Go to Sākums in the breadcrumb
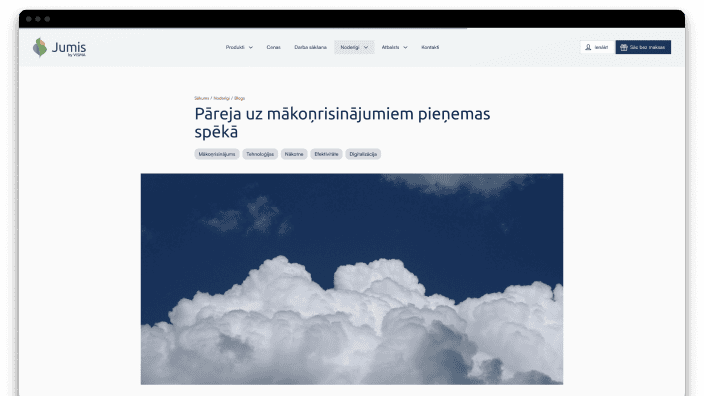Image resolution: width=704 pixels, height=396 pixels. [x=202, y=98]
